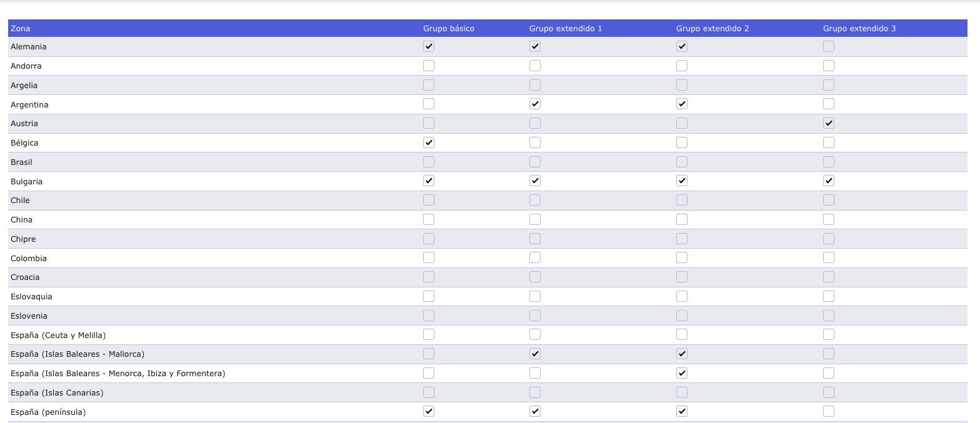The image size is (980, 423).
Task: Uncheck Alemania Grupo básico checkbox
Action: 429,46
